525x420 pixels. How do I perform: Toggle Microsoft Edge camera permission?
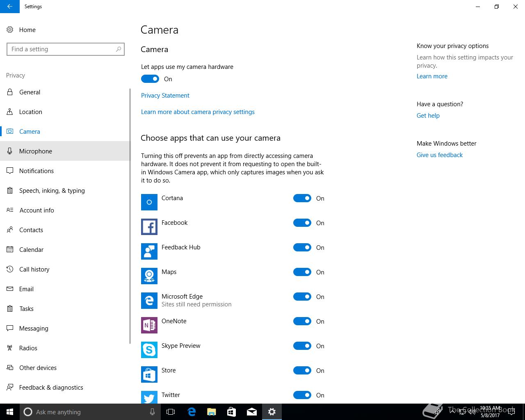tap(302, 297)
